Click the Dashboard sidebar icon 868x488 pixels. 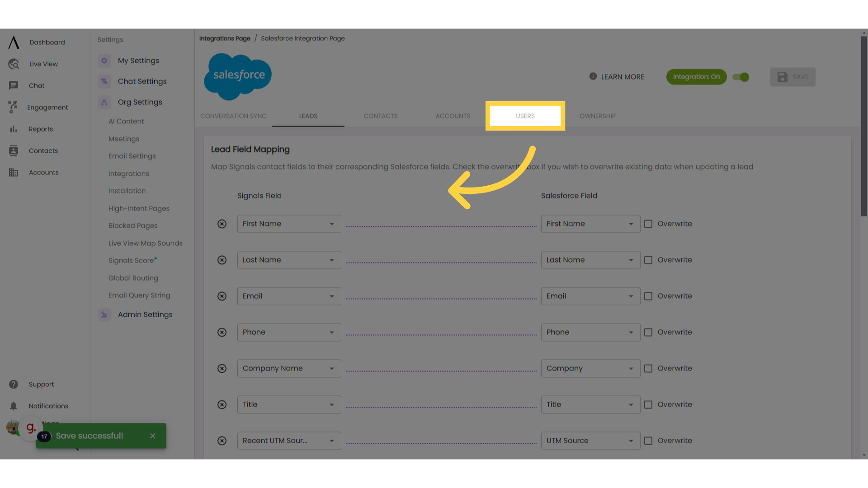pyautogui.click(x=13, y=42)
